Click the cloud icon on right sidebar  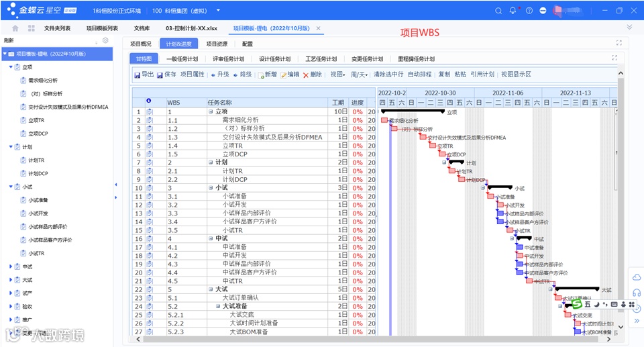(637, 277)
